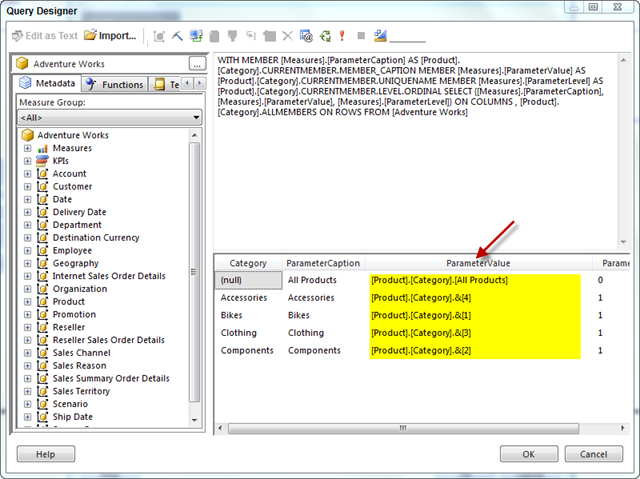640x479 pixels.
Task: Click the results horizontal scrollbar thumb
Action: click(403, 428)
